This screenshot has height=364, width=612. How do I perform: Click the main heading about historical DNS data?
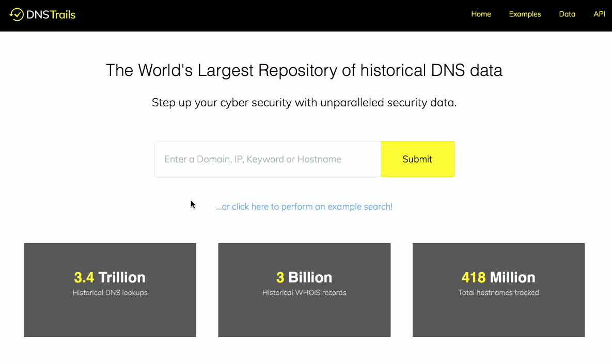point(304,71)
